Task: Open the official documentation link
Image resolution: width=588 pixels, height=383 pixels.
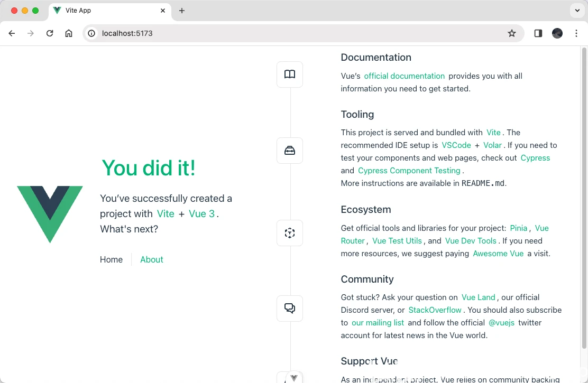Action: (x=405, y=76)
